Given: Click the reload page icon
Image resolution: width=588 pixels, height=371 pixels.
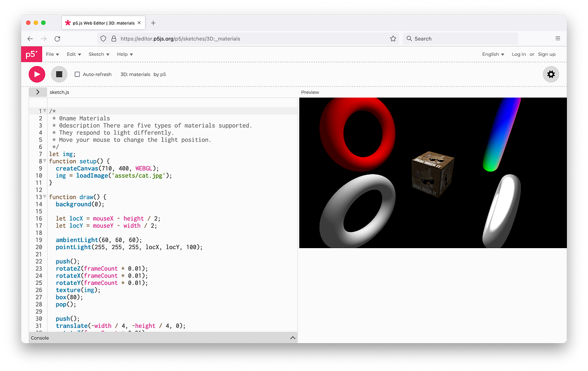Looking at the screenshot, I should pos(57,38).
